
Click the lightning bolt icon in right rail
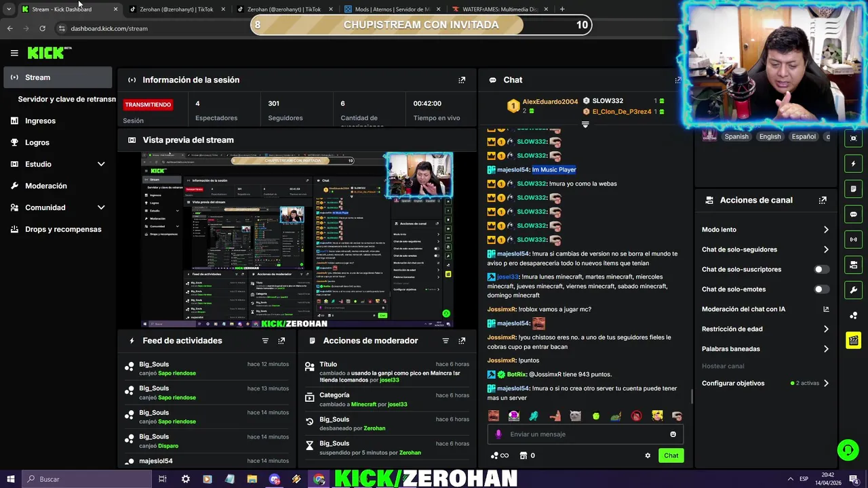(x=853, y=163)
